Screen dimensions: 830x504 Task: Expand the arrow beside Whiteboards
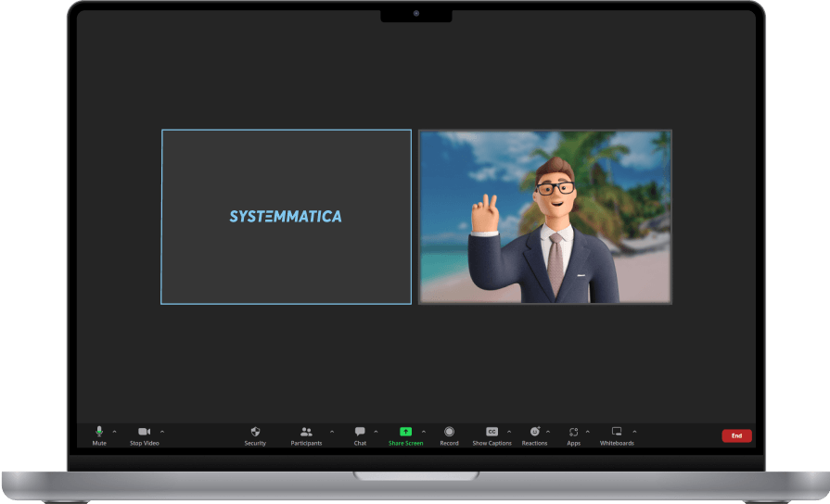[634, 432]
